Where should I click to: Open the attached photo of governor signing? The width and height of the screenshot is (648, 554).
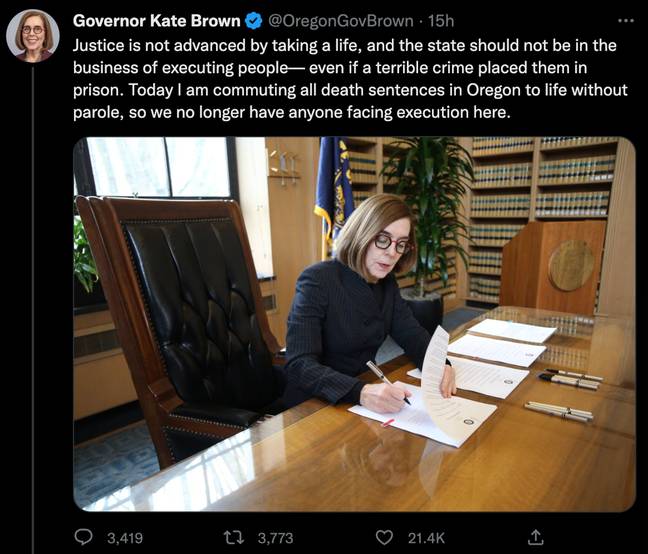(354, 324)
